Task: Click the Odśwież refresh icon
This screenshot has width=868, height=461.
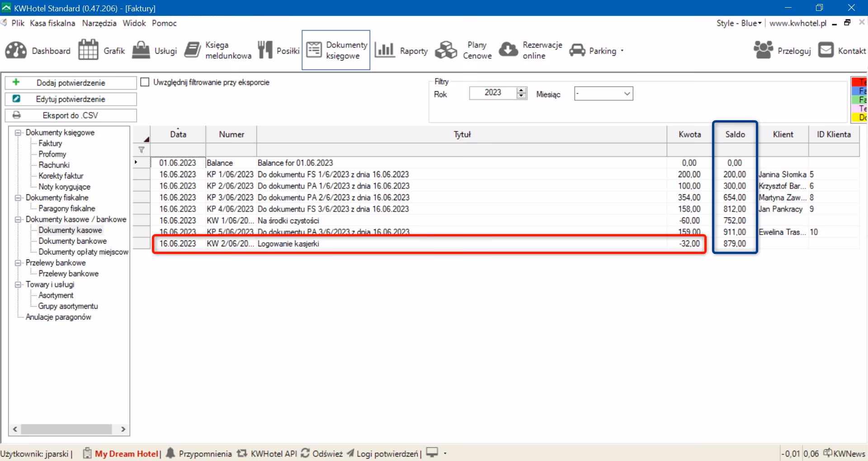Action: 305,453
